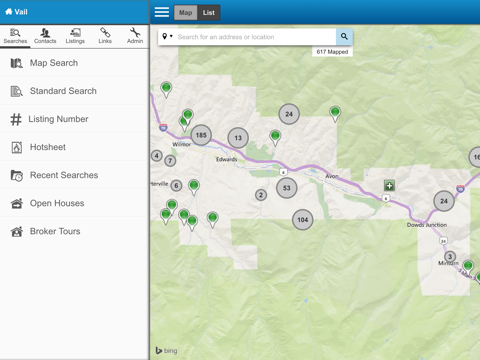Expand the 185 listings cluster
Screen dimensions: 480x360
(201, 135)
